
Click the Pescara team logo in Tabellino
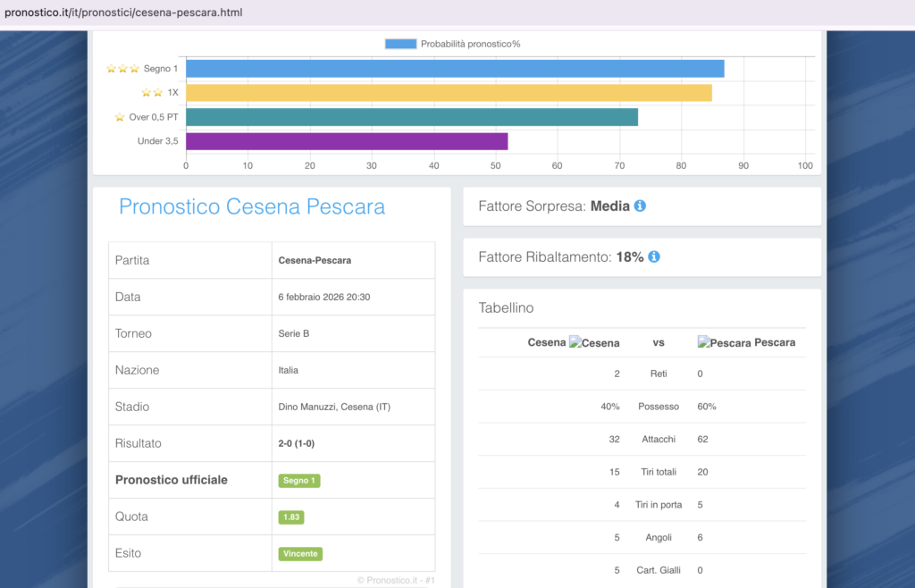coord(724,342)
